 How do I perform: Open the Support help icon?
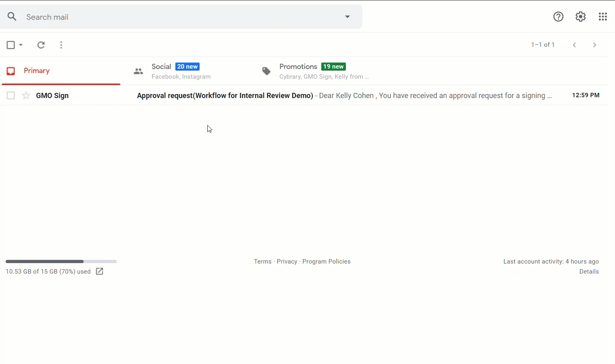[x=558, y=17]
